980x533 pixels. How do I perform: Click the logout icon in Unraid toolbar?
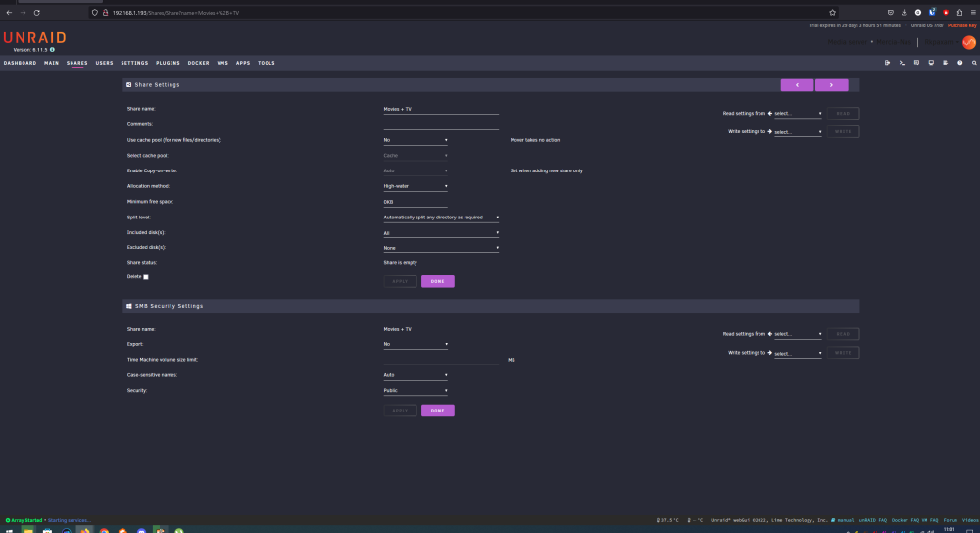888,63
